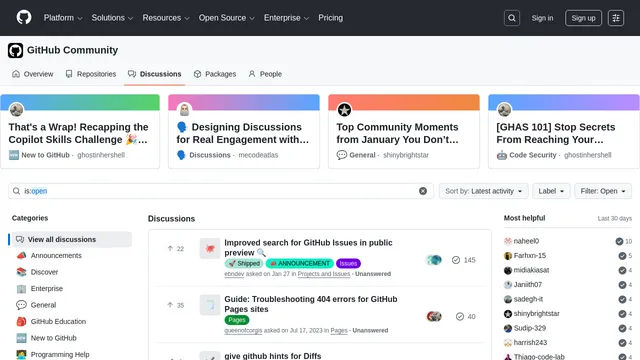Open Designing Discussions for Real Engagement post
This screenshot has height=360, width=640.
point(242,133)
